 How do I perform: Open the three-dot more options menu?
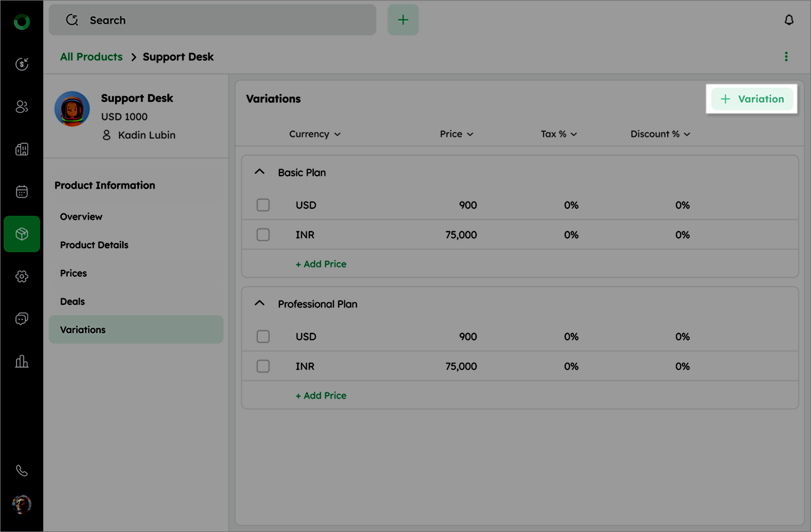(786, 57)
